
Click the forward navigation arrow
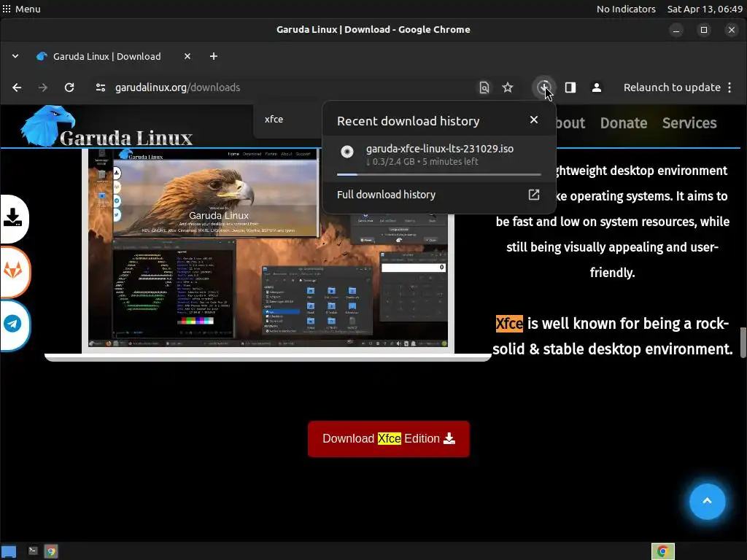pyautogui.click(x=43, y=87)
